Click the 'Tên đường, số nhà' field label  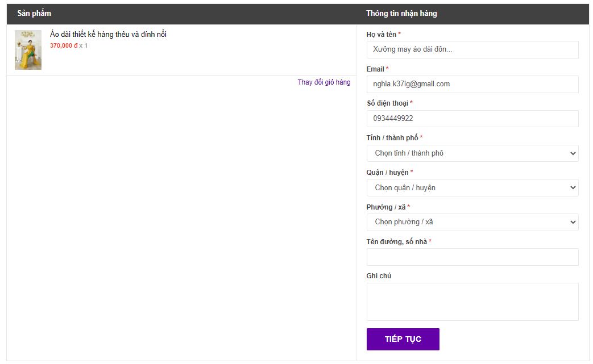tap(396, 242)
